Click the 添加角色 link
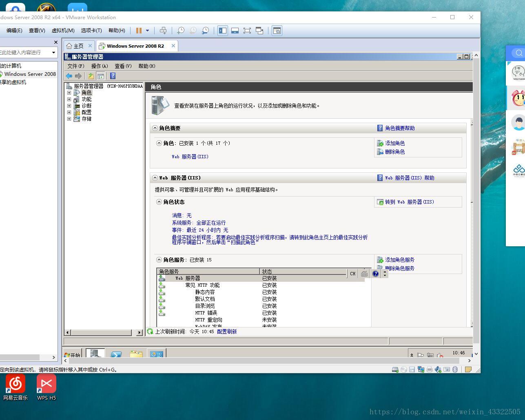This screenshot has height=420, width=525. tap(395, 143)
